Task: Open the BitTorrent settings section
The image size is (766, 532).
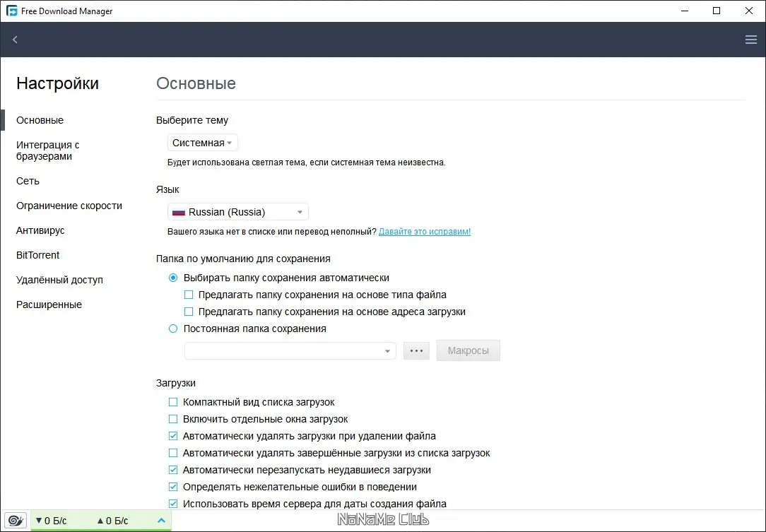Action: click(x=37, y=255)
